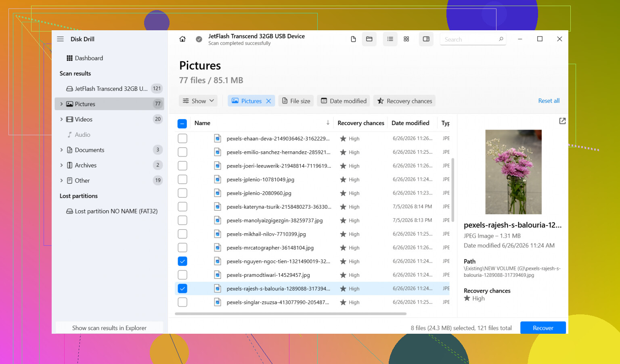Switch to list view icon
This screenshot has width=620, height=364.
point(390,39)
